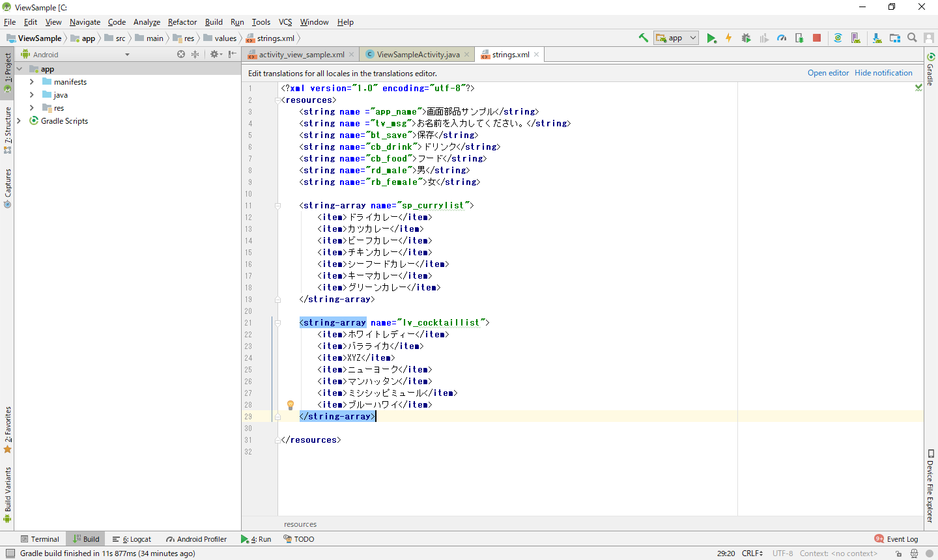Open the app run configuration dropdown

point(676,38)
